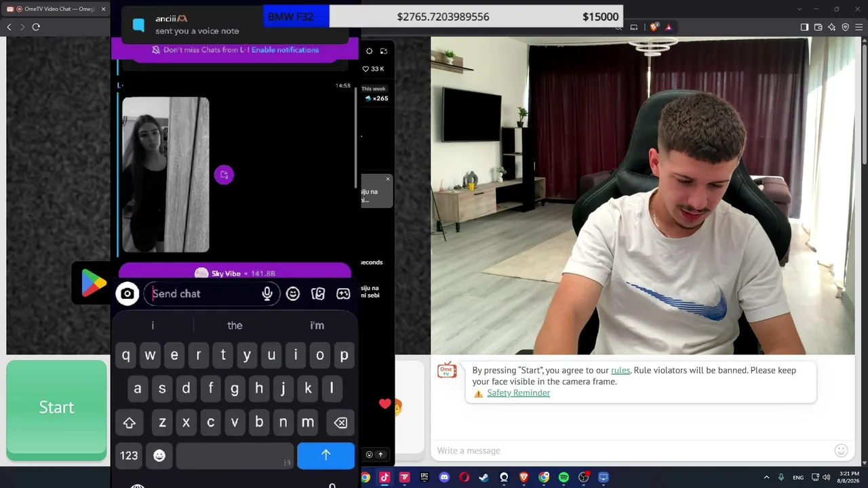Tap the space bar on the keyboard
Image resolution: width=868 pixels, height=488 pixels.
(x=235, y=455)
